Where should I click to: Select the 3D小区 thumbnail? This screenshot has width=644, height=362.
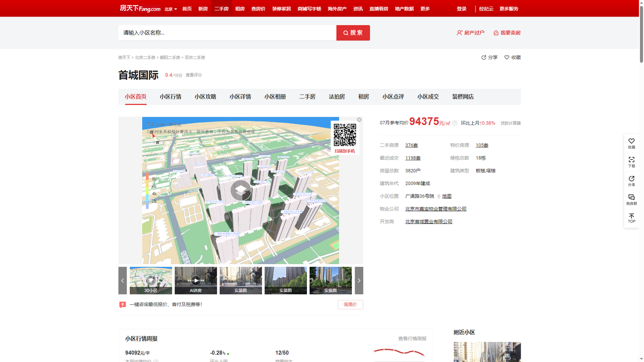(x=151, y=281)
